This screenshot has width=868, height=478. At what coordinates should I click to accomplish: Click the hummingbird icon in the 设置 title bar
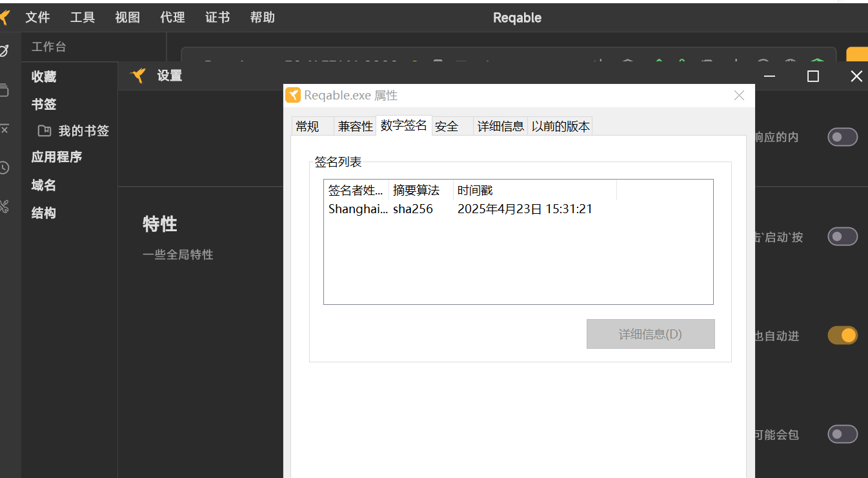coord(138,76)
